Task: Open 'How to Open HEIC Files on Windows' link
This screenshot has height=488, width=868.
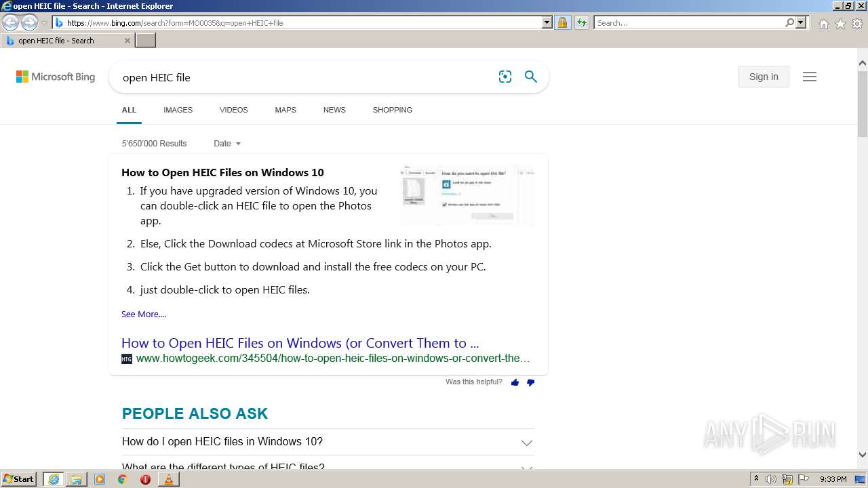Action: [300, 343]
